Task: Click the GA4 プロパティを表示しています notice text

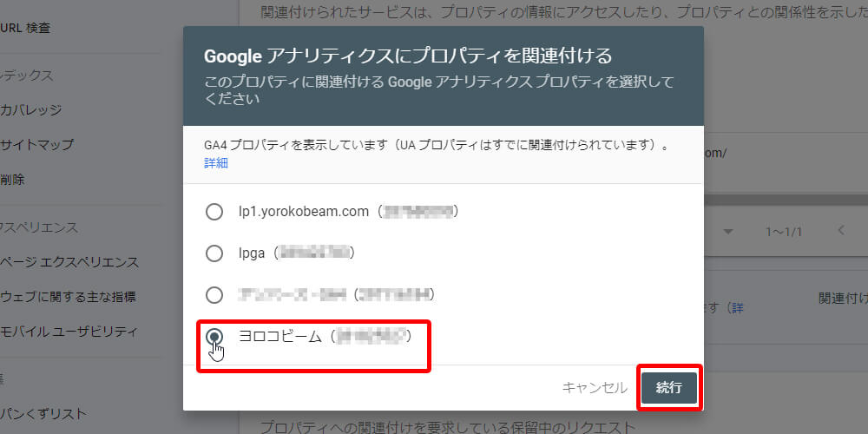Action: tap(437, 146)
